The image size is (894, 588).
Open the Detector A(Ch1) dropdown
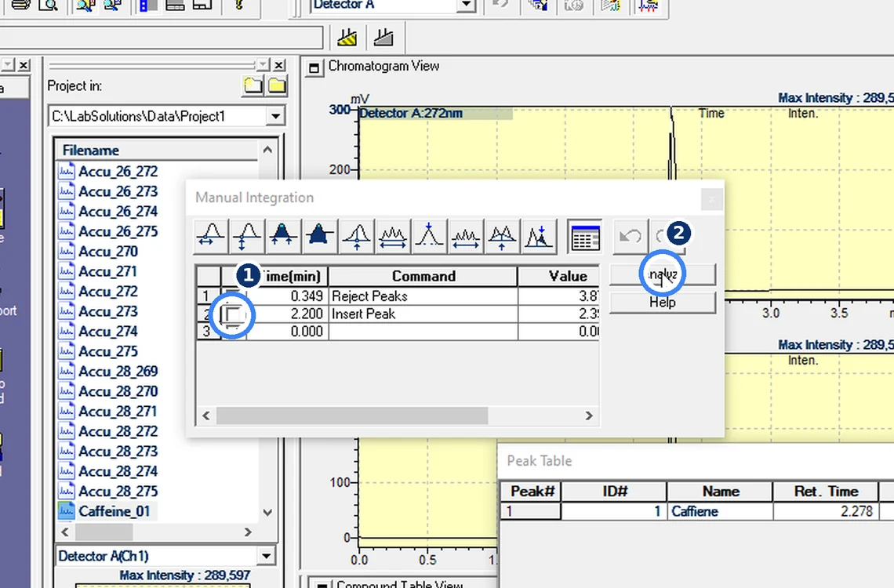pyautogui.click(x=267, y=556)
